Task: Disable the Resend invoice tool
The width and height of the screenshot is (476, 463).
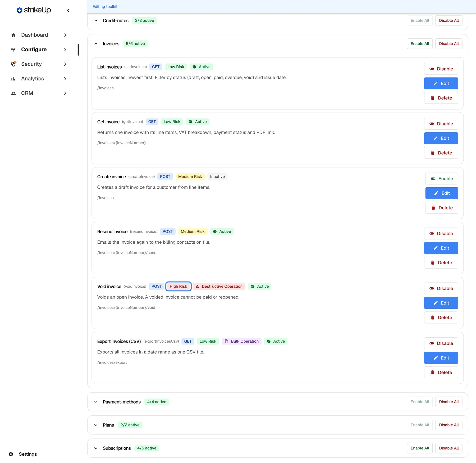Action: pyautogui.click(x=441, y=234)
